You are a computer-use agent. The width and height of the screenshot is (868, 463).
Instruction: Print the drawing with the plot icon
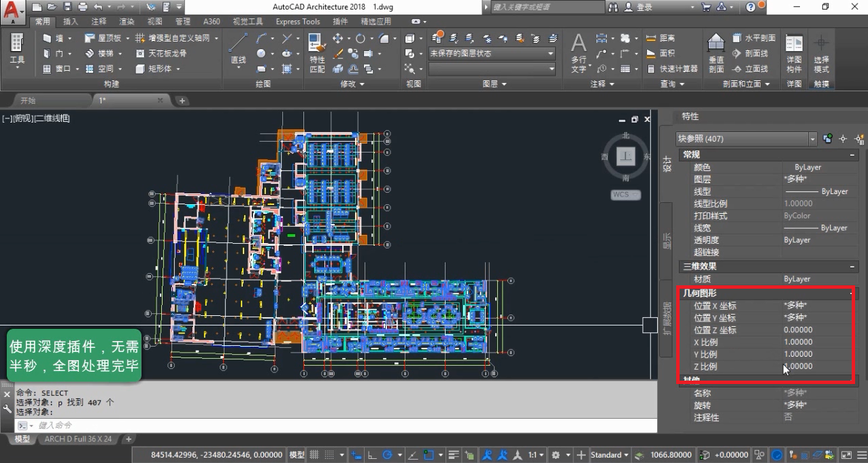pyautogui.click(x=82, y=7)
